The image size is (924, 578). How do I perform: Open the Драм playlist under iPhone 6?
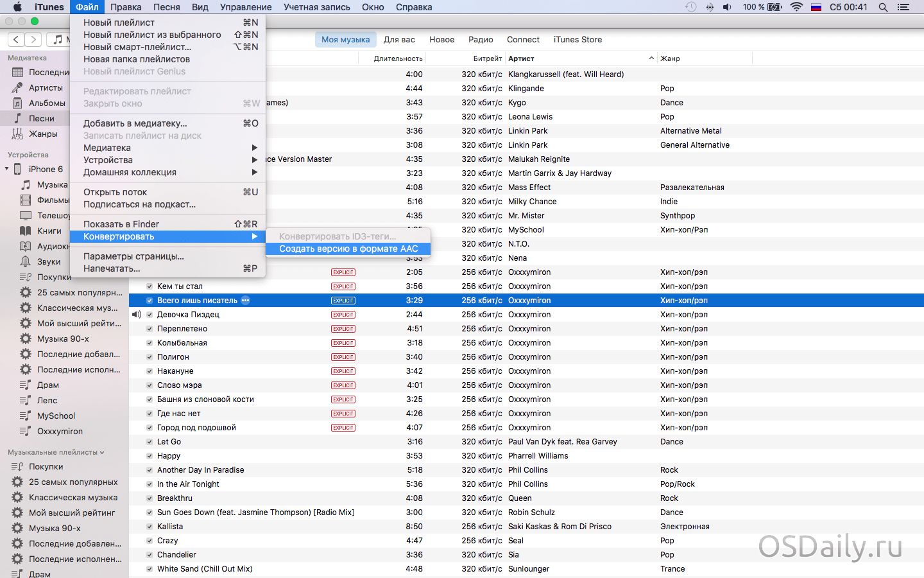(x=47, y=385)
